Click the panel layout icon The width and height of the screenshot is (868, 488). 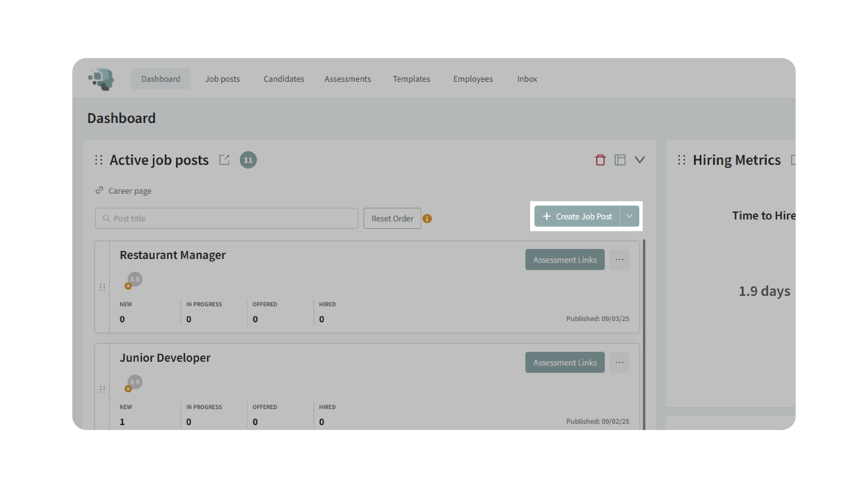tap(620, 160)
